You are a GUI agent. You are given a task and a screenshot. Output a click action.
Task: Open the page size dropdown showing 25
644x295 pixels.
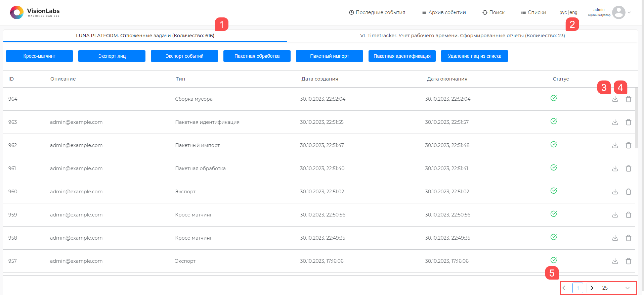615,288
